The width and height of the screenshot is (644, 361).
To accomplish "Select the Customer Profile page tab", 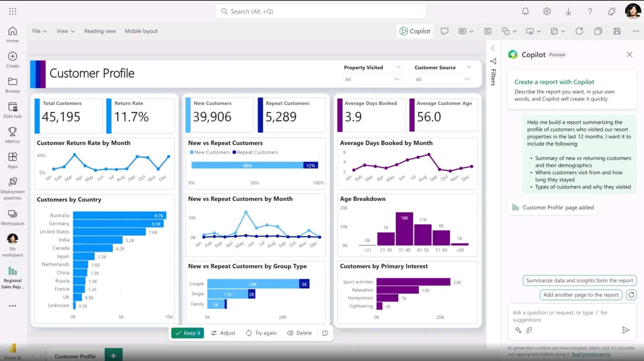I will 75,356.
